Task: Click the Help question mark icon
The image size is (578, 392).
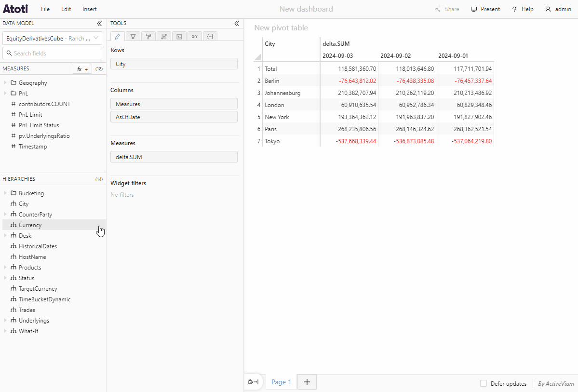Action: point(514,9)
